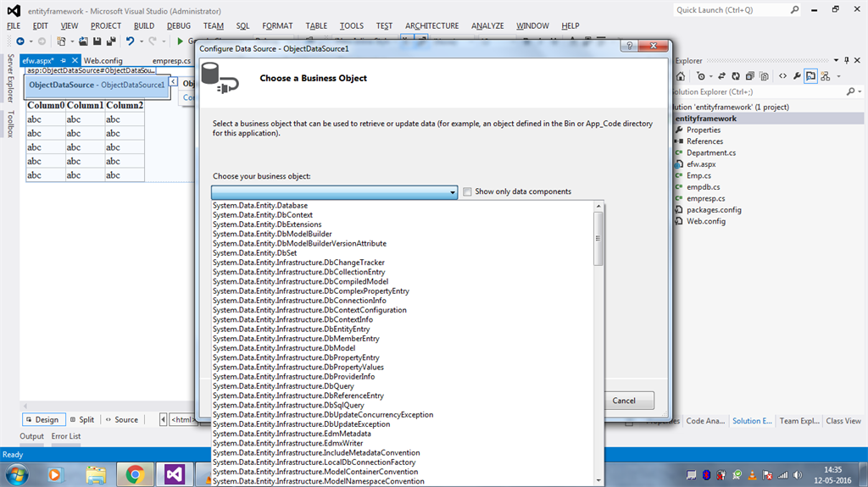Click the Auto Hide pin of Solution Explorer
This screenshot has width=868, height=487.
click(x=847, y=60)
